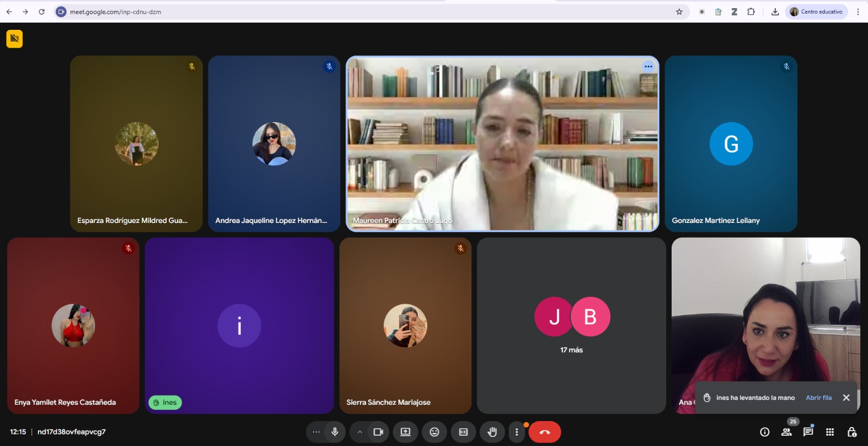
Task: Open the activities grid icon
Action: tap(829, 432)
